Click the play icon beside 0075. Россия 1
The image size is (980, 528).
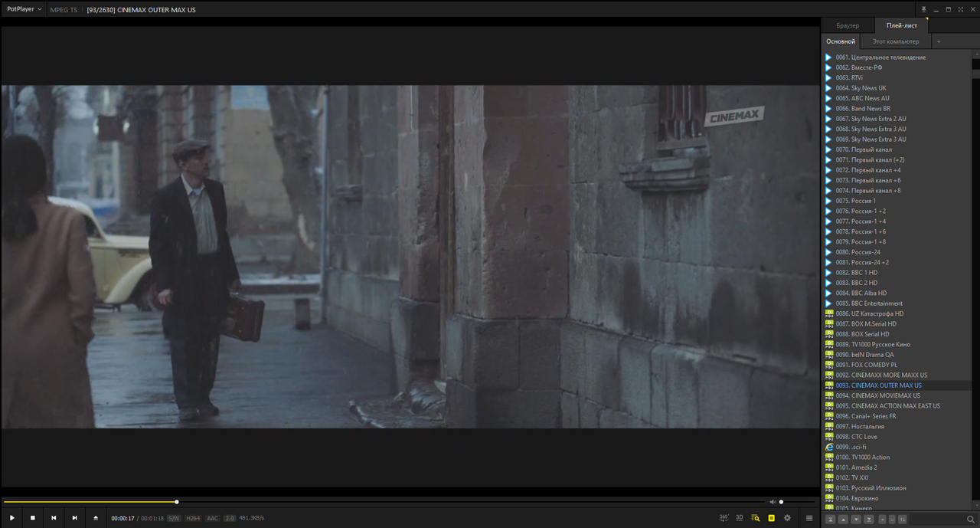pos(828,201)
